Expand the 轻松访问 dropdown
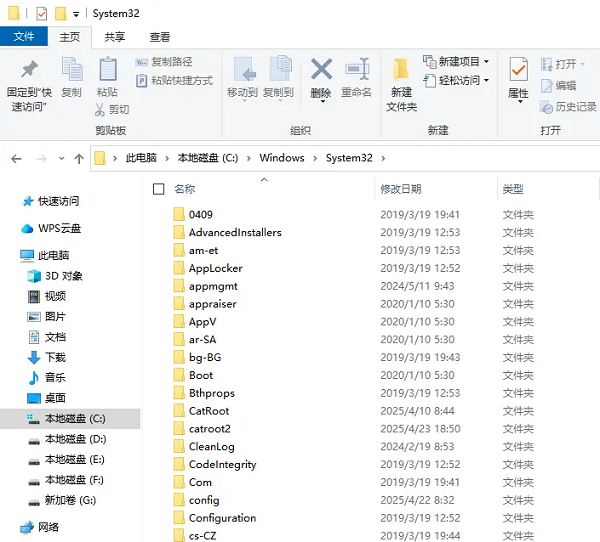Viewport: 600px width, 542px height. (486, 80)
